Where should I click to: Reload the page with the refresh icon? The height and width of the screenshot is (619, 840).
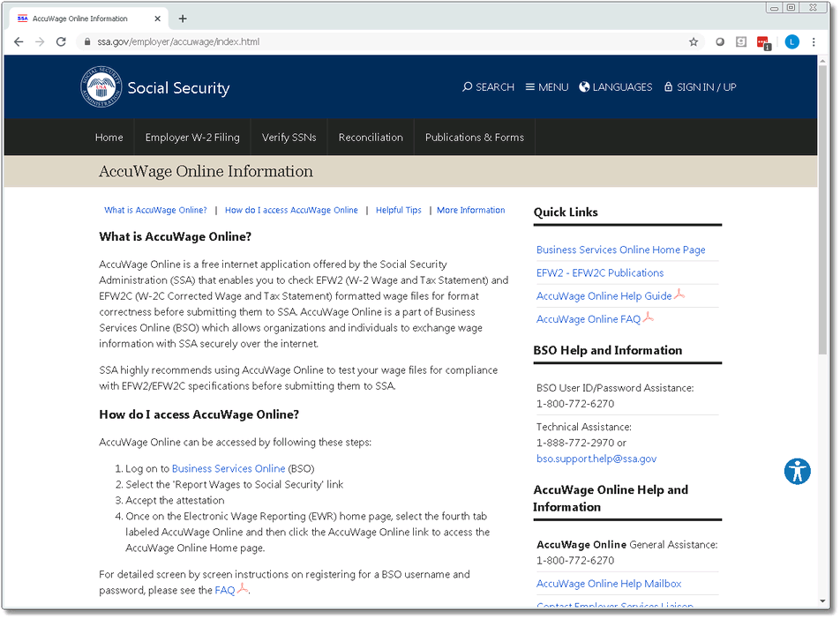click(61, 41)
